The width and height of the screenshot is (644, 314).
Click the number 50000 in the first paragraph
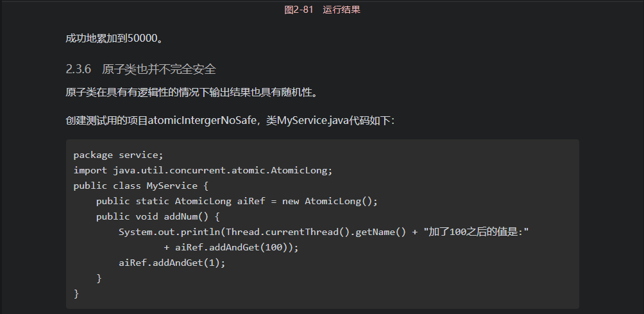coord(142,39)
